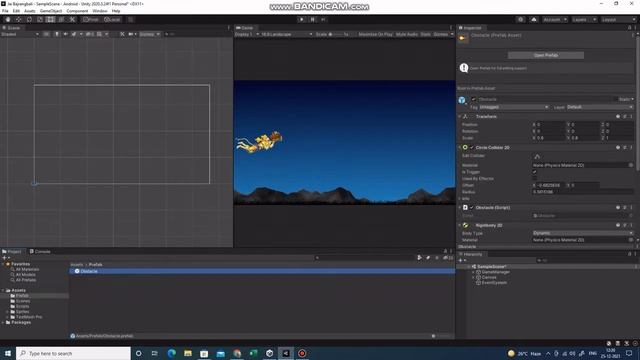
Task: Expand the collider Info foldout
Action: pyautogui.click(x=460, y=199)
